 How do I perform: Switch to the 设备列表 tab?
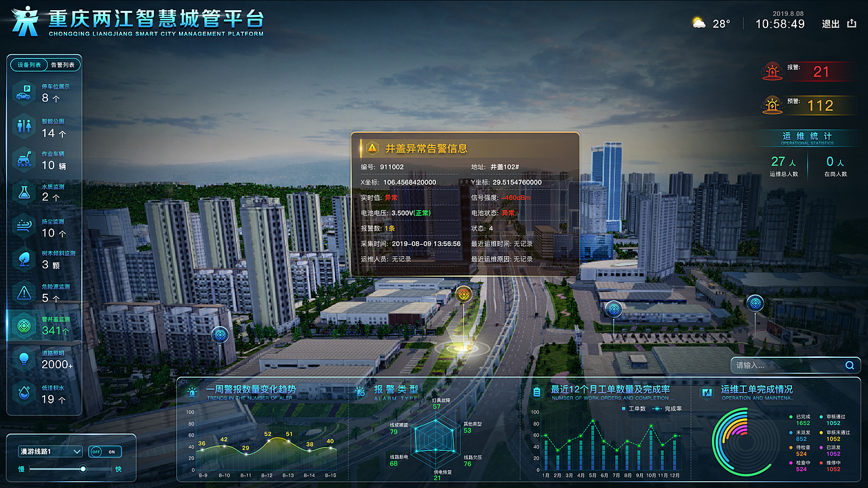point(28,65)
